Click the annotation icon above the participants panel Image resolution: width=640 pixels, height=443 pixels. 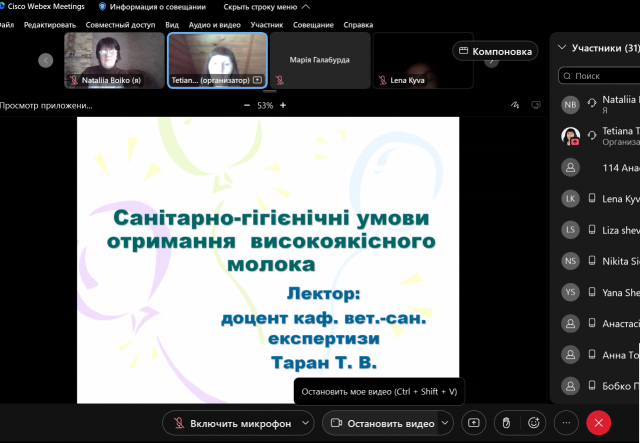pyautogui.click(x=515, y=104)
